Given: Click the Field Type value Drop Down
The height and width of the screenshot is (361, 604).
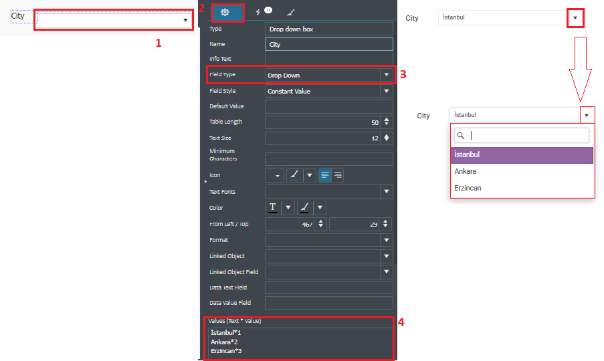Looking at the screenshot, I should point(284,76).
